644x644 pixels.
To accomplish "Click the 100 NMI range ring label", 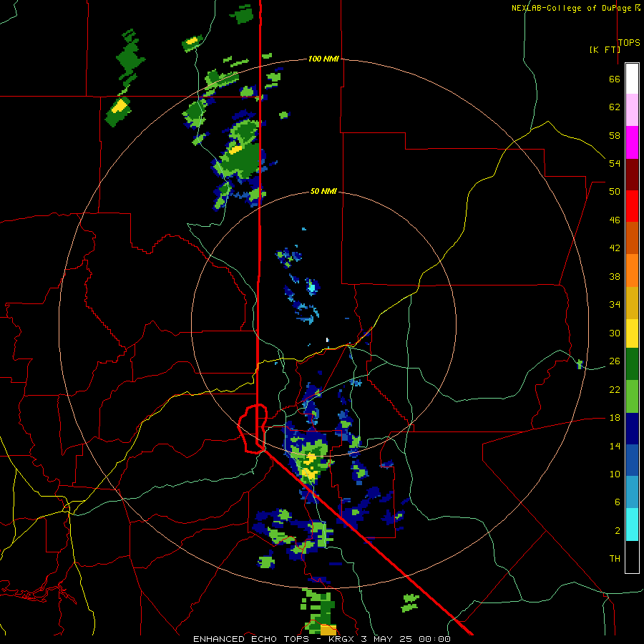I will click(323, 59).
